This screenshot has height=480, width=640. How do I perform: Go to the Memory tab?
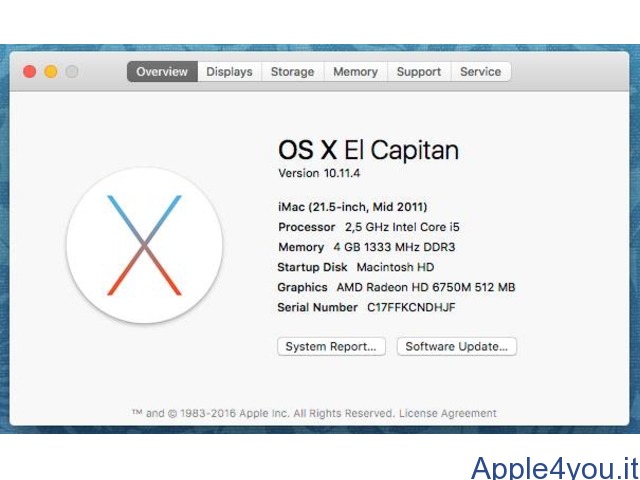pos(356,72)
